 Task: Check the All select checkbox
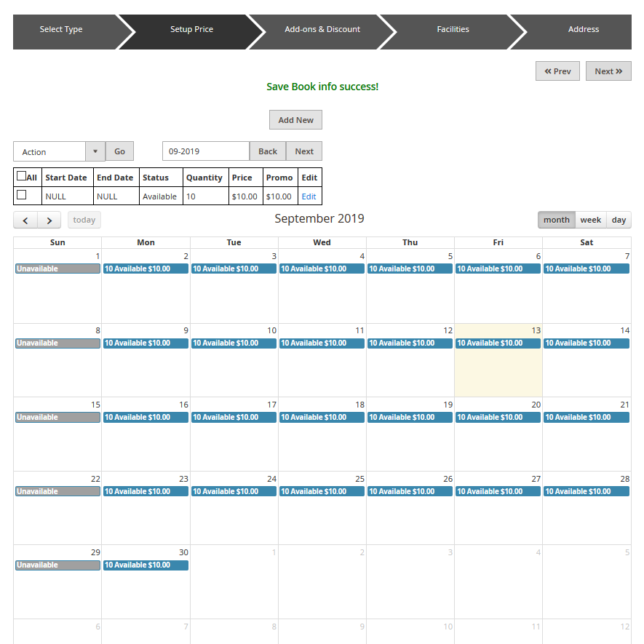[x=22, y=176]
